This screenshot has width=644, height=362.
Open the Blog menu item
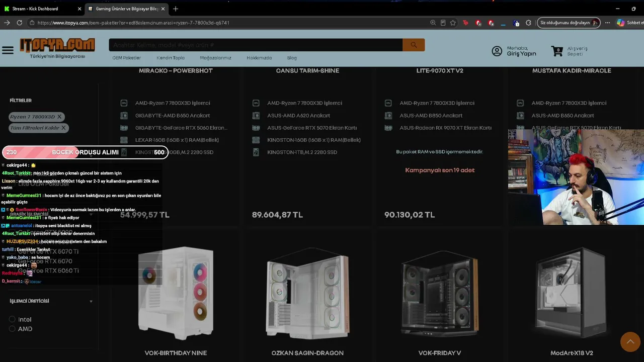[x=292, y=58]
